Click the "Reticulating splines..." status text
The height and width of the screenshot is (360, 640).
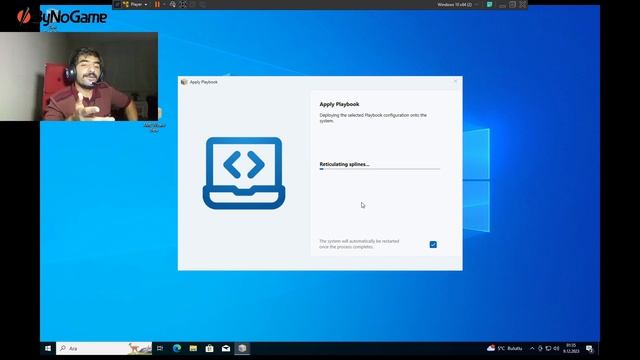[x=344, y=164]
